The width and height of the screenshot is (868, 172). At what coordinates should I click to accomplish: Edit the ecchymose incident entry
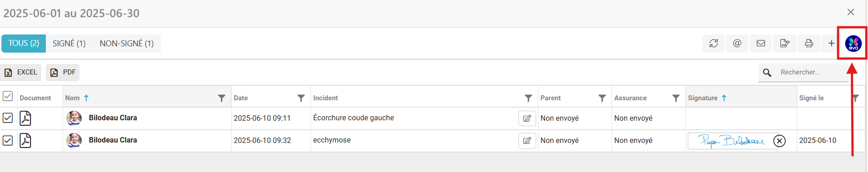pyautogui.click(x=527, y=141)
